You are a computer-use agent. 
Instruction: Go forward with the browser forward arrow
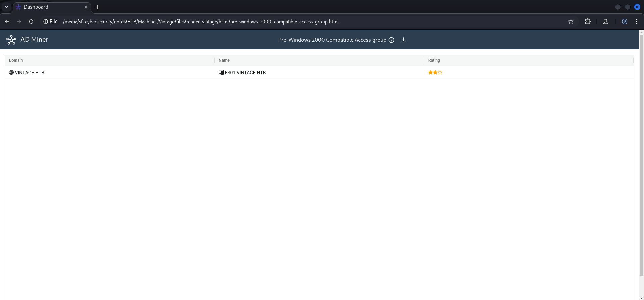click(19, 22)
